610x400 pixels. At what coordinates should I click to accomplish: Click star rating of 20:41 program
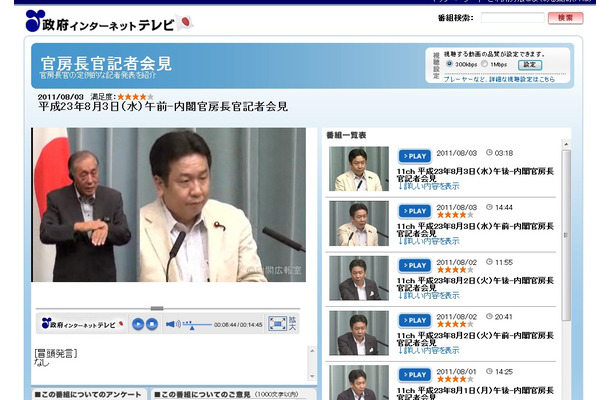click(455, 324)
